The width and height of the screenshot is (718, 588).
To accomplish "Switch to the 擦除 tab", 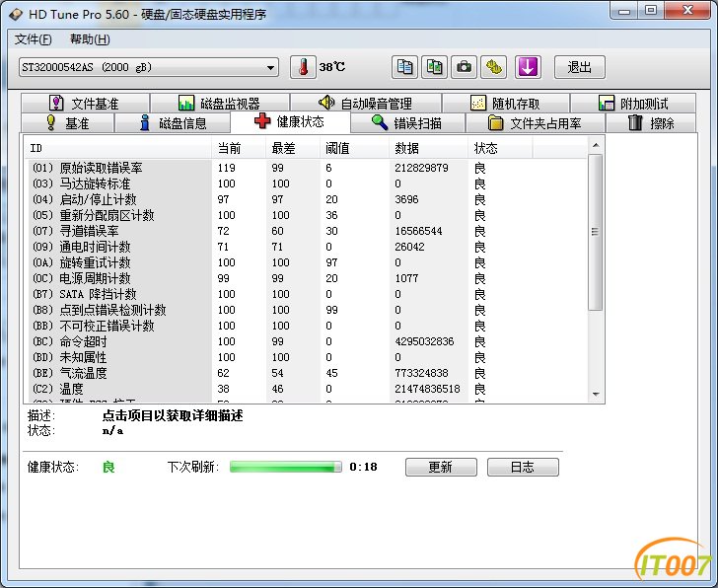I will click(651, 122).
